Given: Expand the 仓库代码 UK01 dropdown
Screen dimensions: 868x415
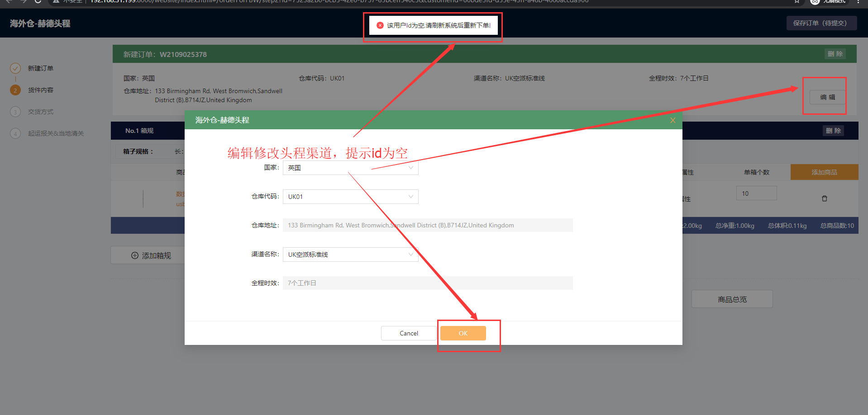Looking at the screenshot, I should pyautogui.click(x=350, y=197).
